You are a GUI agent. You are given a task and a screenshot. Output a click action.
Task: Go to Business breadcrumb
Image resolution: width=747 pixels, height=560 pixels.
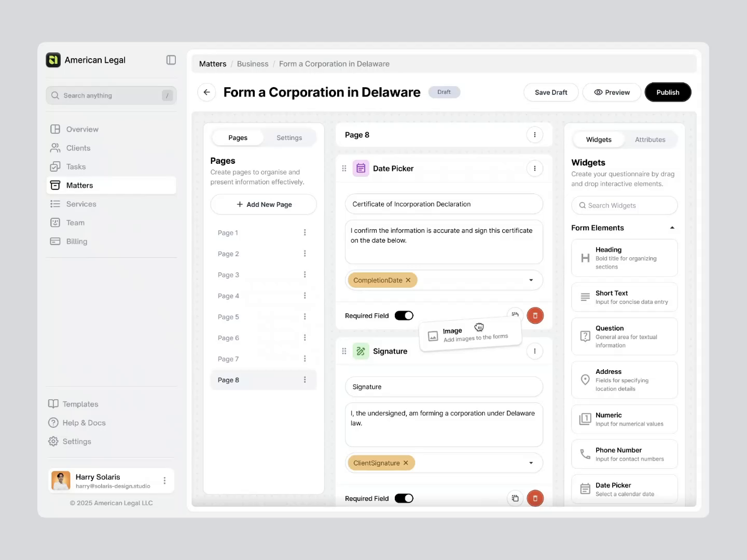[253, 64]
